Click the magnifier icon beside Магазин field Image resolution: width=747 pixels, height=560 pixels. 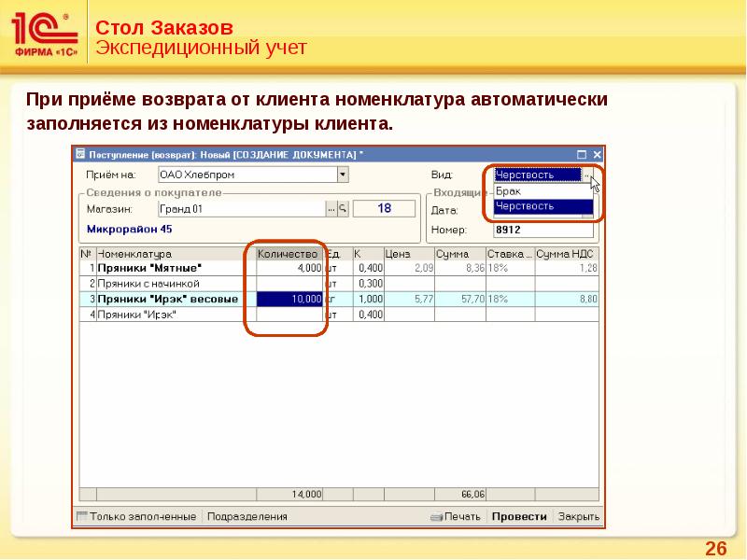pyautogui.click(x=343, y=208)
